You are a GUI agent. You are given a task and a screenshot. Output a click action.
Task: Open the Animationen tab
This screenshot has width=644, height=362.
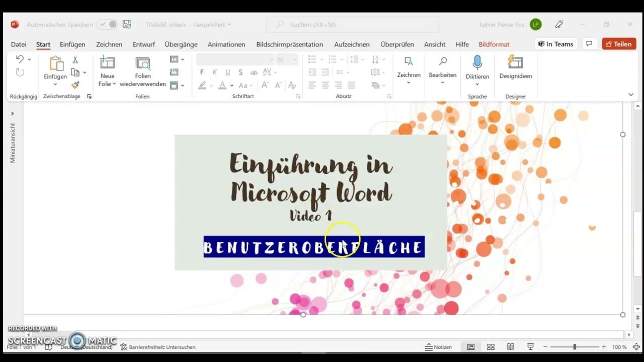pos(226,44)
